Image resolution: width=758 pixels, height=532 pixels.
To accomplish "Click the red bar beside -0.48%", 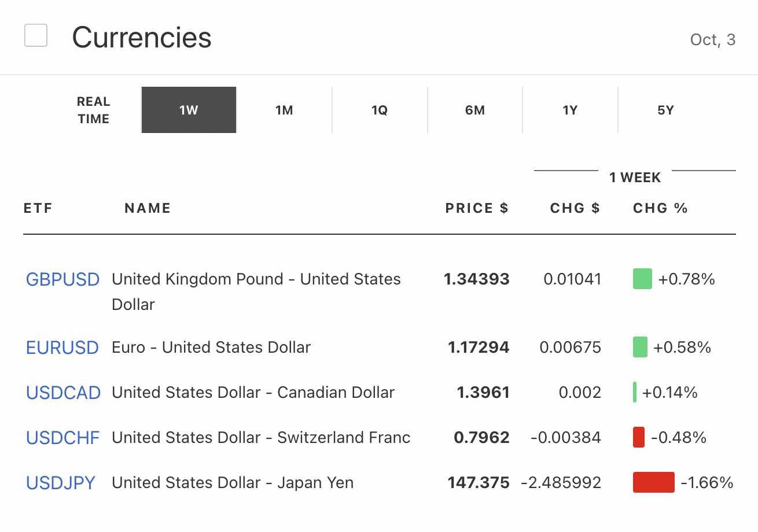I will pos(639,437).
